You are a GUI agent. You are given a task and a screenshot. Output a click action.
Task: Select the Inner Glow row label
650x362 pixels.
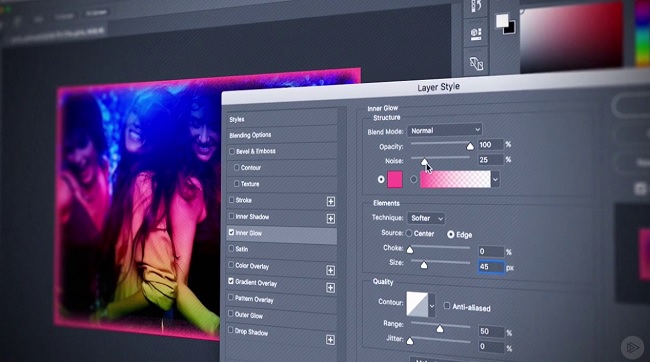(248, 233)
